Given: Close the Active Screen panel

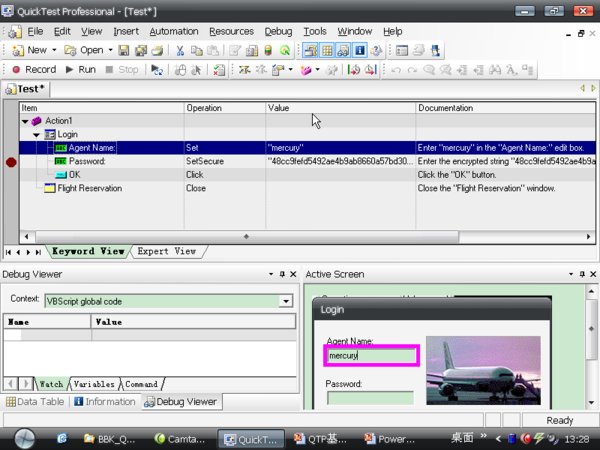Looking at the screenshot, I should click(x=592, y=274).
